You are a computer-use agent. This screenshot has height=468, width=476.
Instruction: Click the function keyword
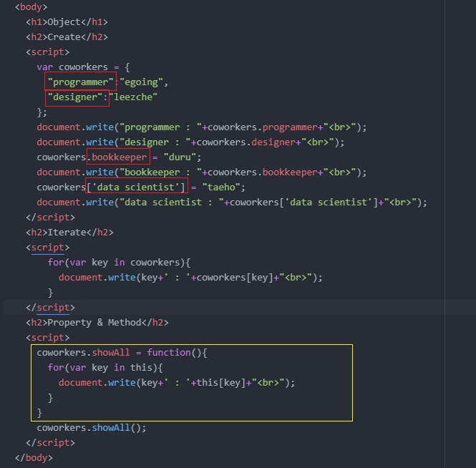tap(169, 353)
